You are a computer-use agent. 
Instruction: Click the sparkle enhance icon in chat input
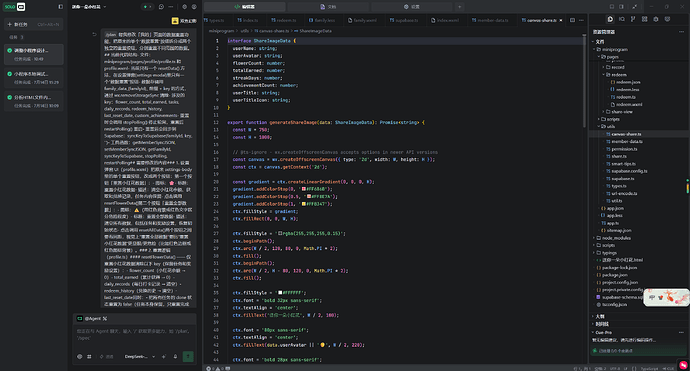(x=164, y=356)
